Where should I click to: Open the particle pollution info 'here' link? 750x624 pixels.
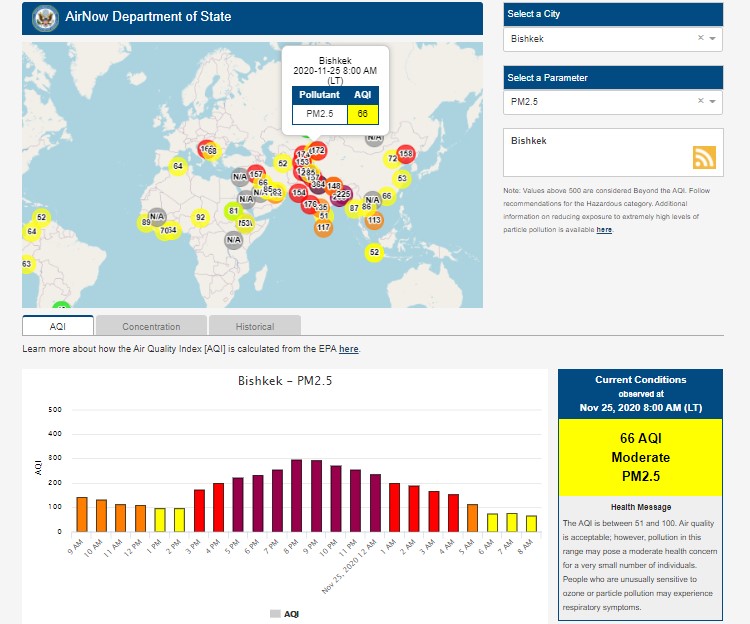click(604, 230)
